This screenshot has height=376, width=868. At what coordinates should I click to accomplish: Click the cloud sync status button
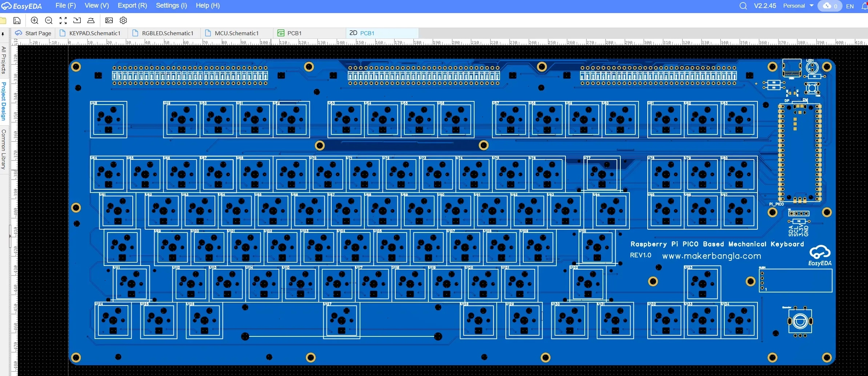[x=829, y=6]
